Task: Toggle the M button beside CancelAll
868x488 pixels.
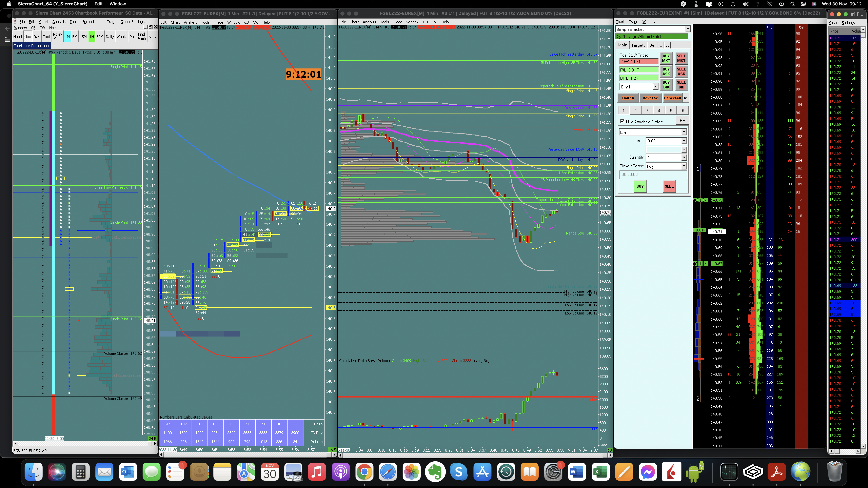Action: [x=685, y=98]
